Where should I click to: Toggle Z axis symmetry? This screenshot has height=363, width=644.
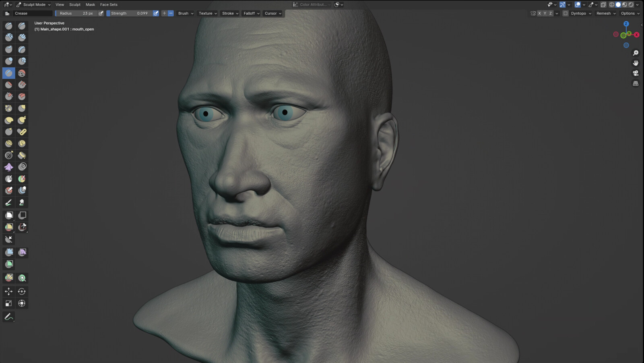click(551, 13)
